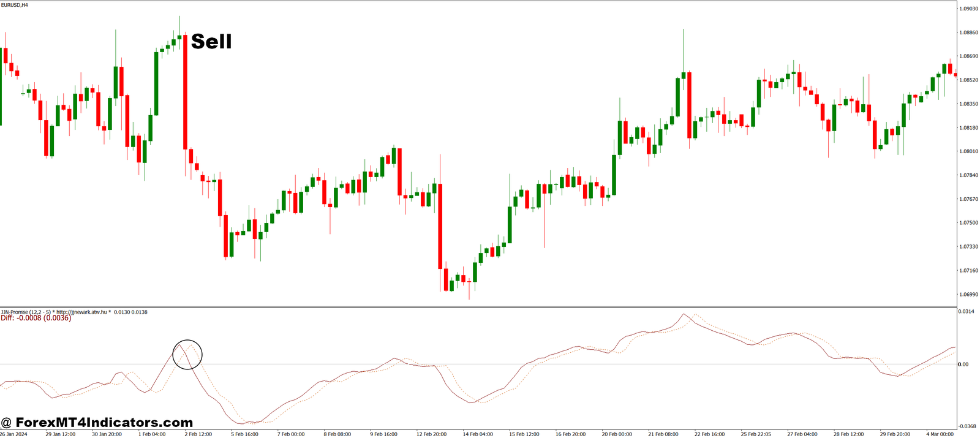Viewport: 980px width, 438px height.
Task: Click the 29 Jan 12:00 time label
Action: coord(61,434)
